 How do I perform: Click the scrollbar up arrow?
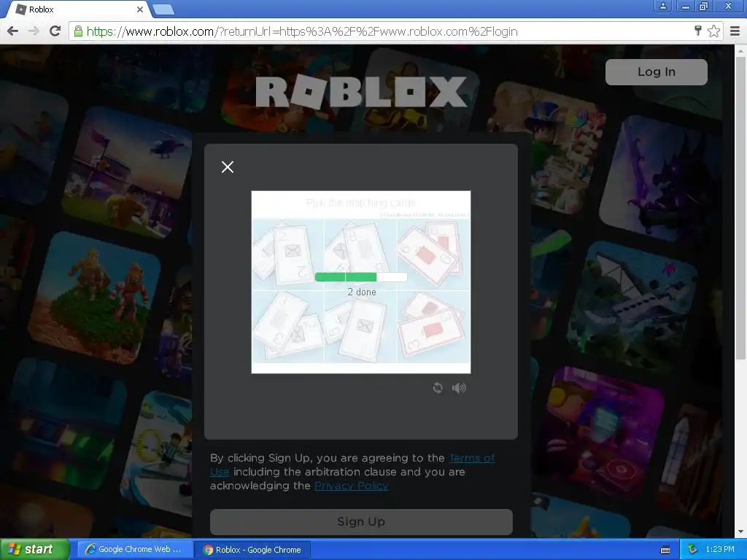tap(740, 50)
